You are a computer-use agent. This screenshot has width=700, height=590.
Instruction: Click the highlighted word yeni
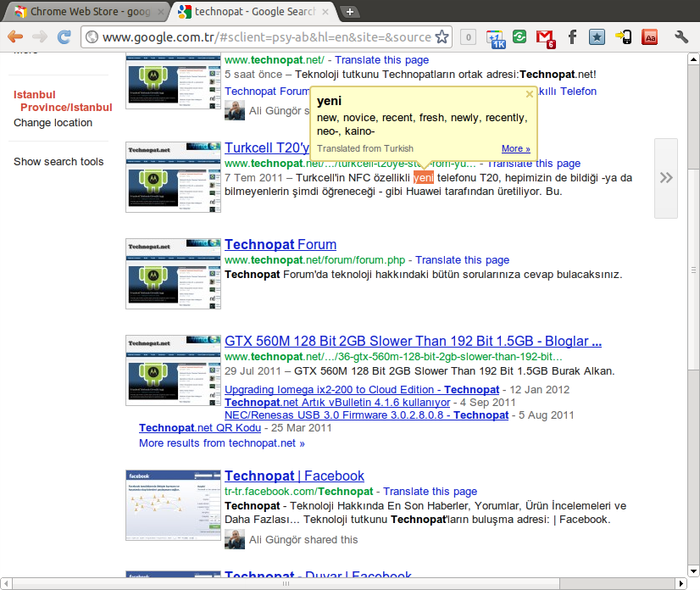(424, 178)
